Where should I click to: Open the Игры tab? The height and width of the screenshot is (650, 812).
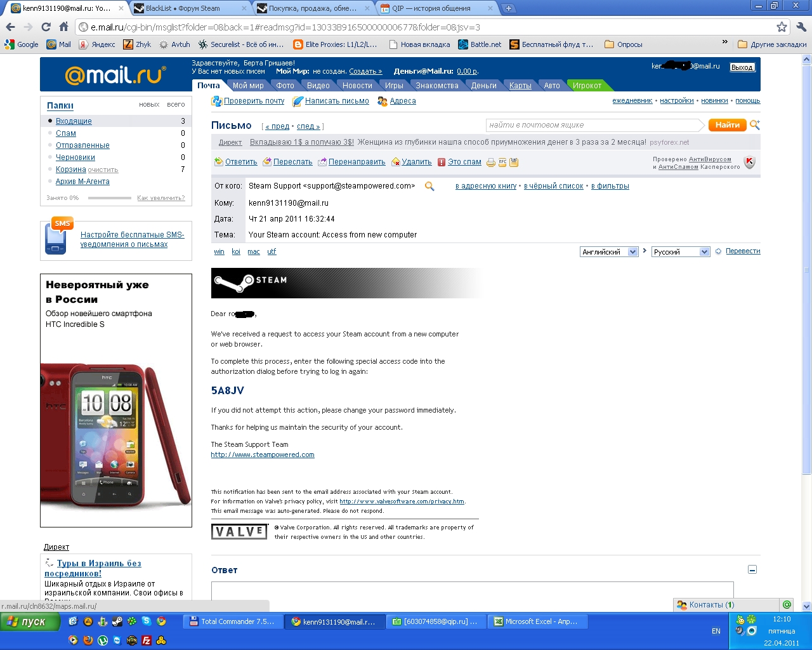(x=394, y=86)
